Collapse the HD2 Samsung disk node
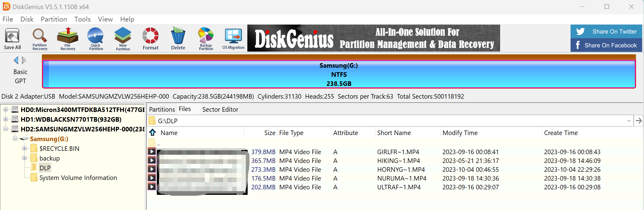This screenshot has height=210, width=644. [x=5, y=129]
